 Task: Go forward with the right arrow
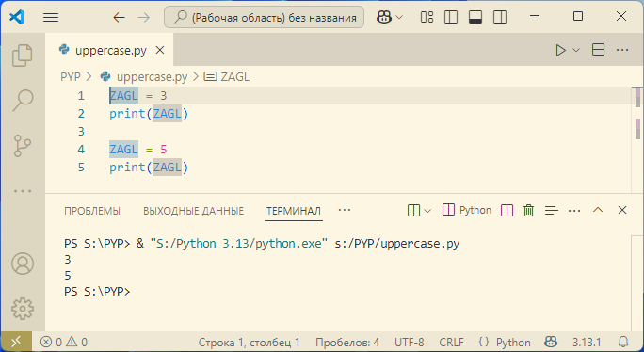143,17
